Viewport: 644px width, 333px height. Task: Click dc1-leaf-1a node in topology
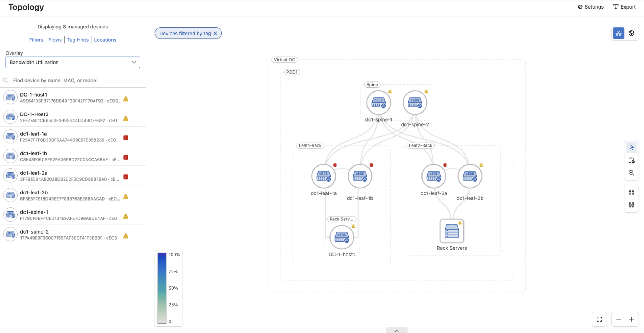324,176
